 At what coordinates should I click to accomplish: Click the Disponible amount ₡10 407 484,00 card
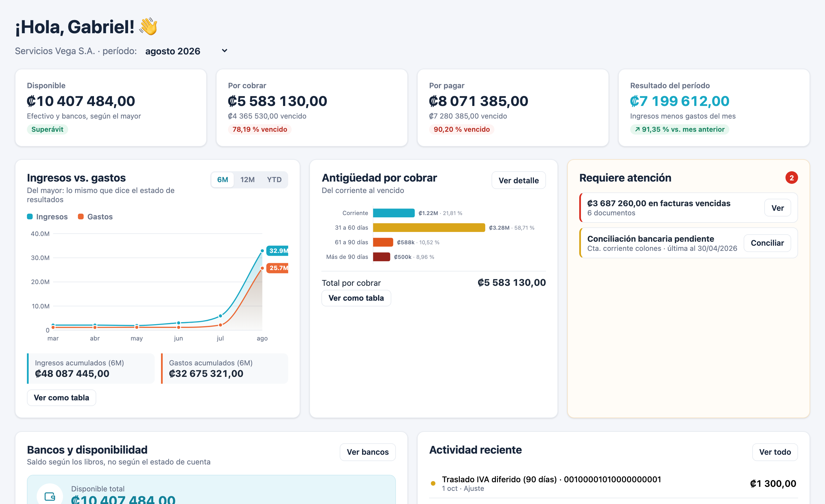(111, 108)
